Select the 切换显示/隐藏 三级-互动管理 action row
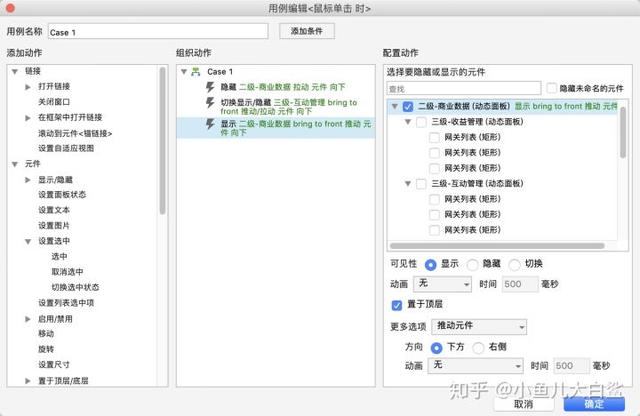This screenshot has width=640, height=416. (276, 107)
